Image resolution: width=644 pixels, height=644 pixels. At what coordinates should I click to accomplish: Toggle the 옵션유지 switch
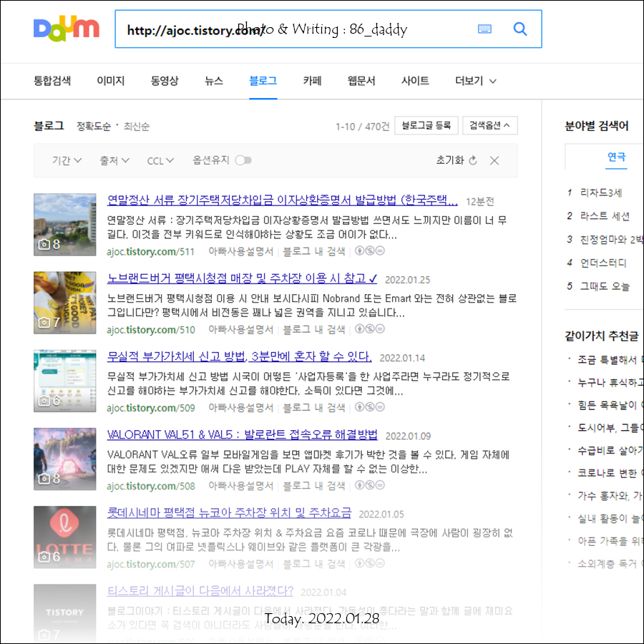[243, 160]
